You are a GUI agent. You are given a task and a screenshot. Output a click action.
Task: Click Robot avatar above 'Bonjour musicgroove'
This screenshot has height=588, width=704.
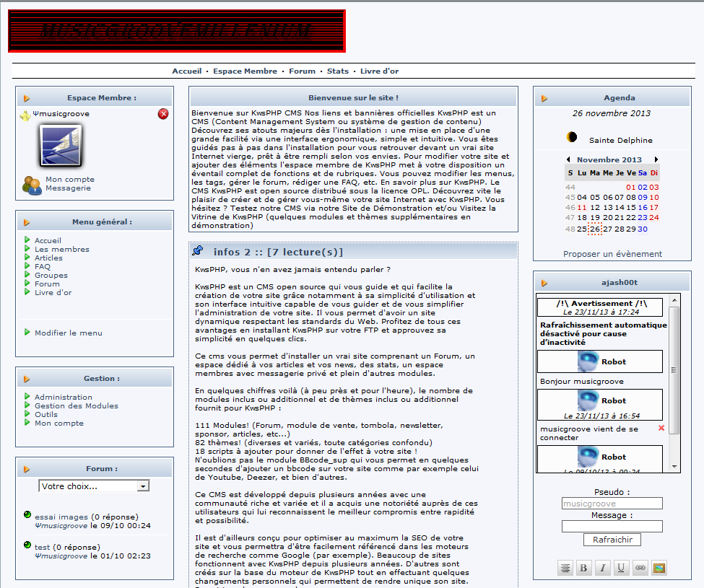588,361
